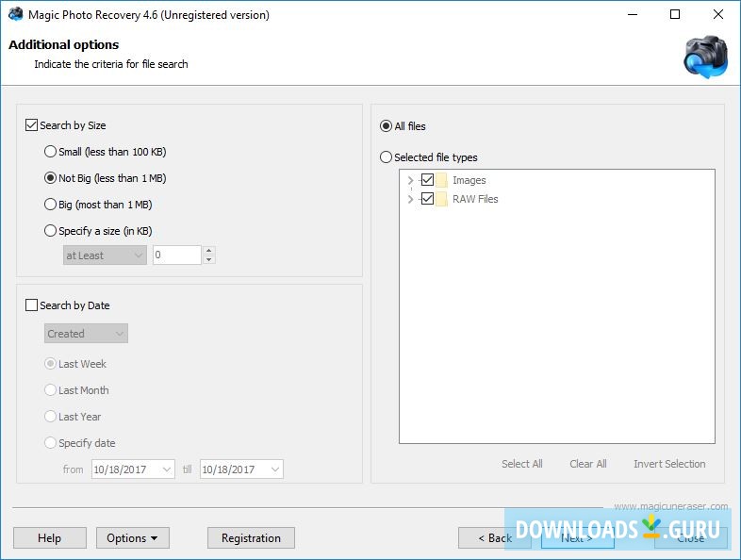Click the size in KB input field
This screenshot has width=741, height=560.
[177, 255]
